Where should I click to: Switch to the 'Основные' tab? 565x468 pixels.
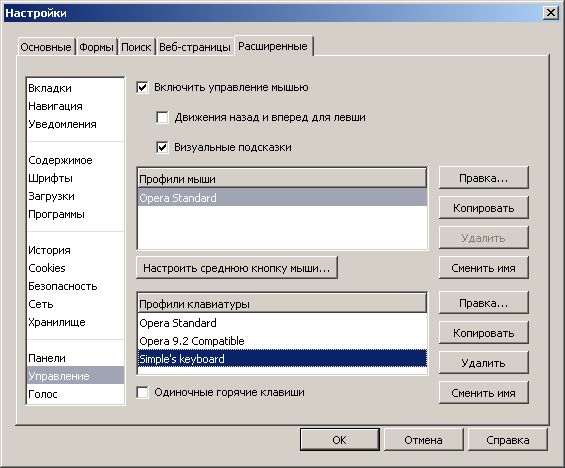click(x=46, y=47)
